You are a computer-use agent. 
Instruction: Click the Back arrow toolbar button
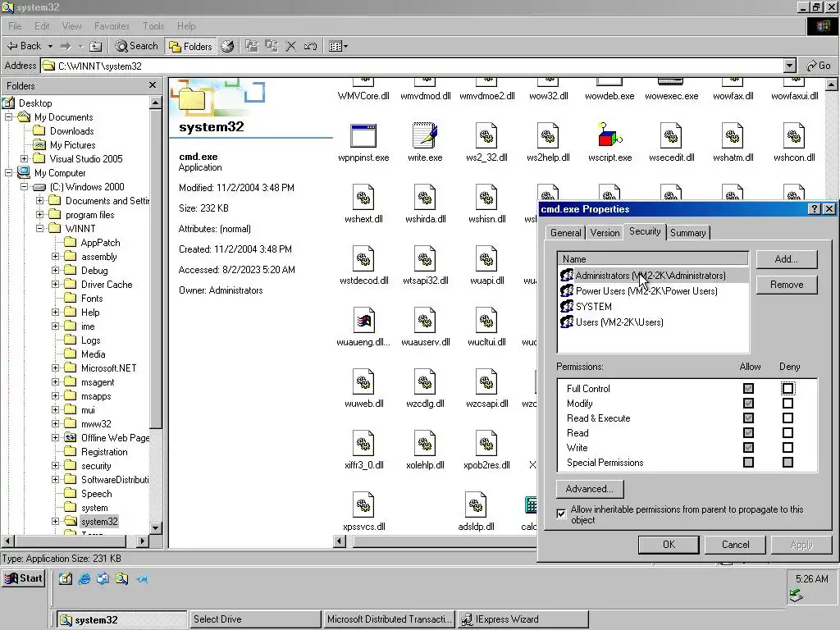point(24,46)
